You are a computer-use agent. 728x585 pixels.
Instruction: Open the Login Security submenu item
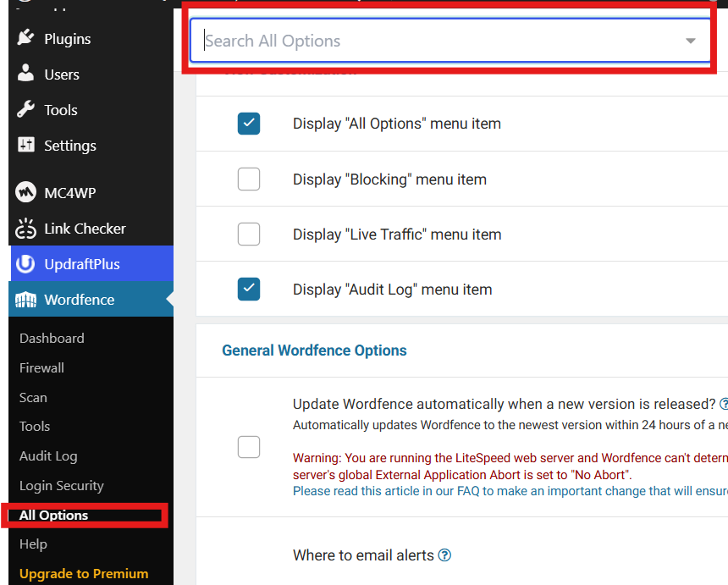[x=62, y=486]
